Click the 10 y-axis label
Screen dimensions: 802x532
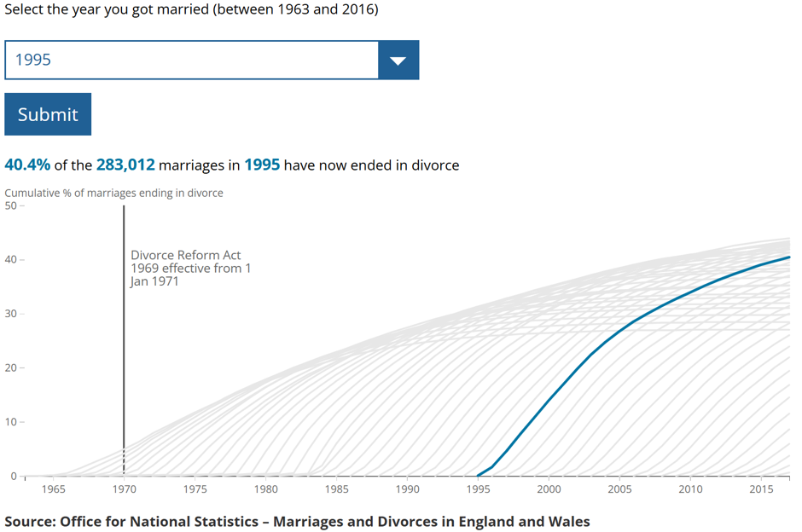point(11,422)
